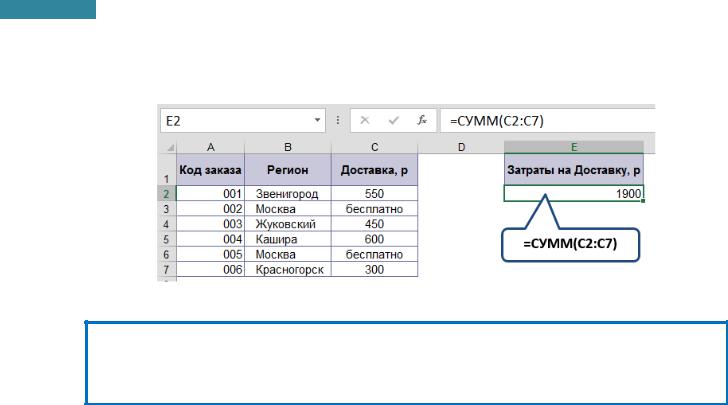Select 'Москва' cell in row 3
728x405 pixels.
pyautogui.click(x=288, y=209)
